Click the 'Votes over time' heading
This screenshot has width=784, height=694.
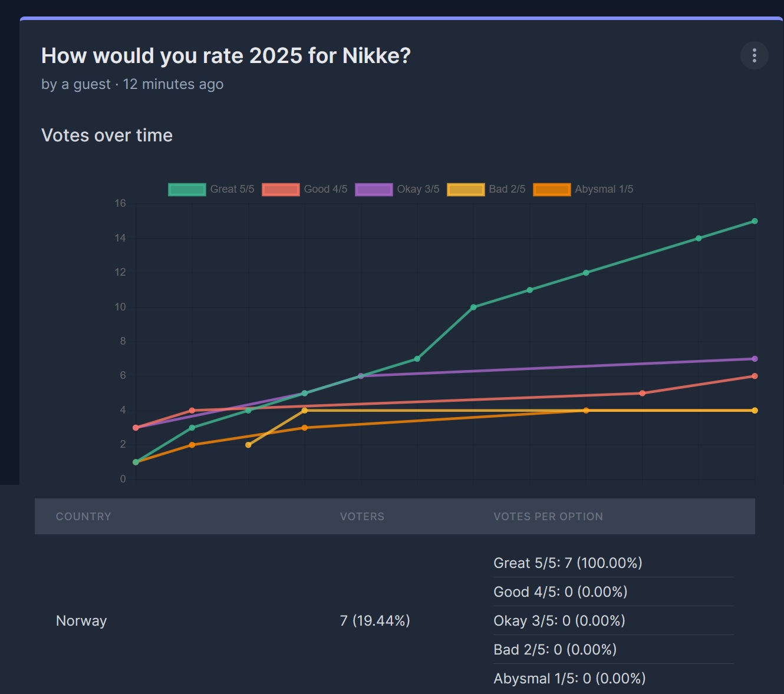click(107, 136)
